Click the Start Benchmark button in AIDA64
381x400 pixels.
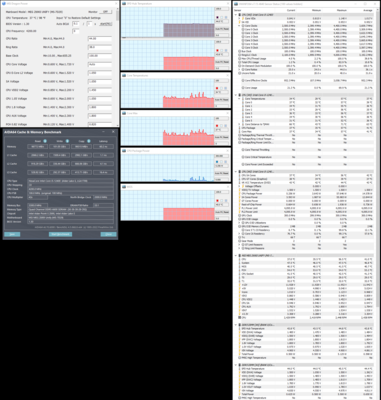(x=60, y=234)
